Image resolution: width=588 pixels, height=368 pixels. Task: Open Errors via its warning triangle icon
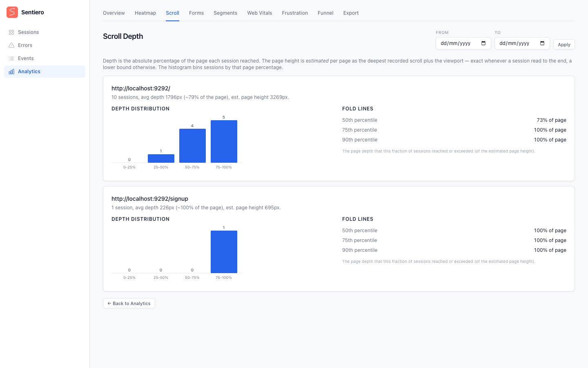click(x=11, y=45)
